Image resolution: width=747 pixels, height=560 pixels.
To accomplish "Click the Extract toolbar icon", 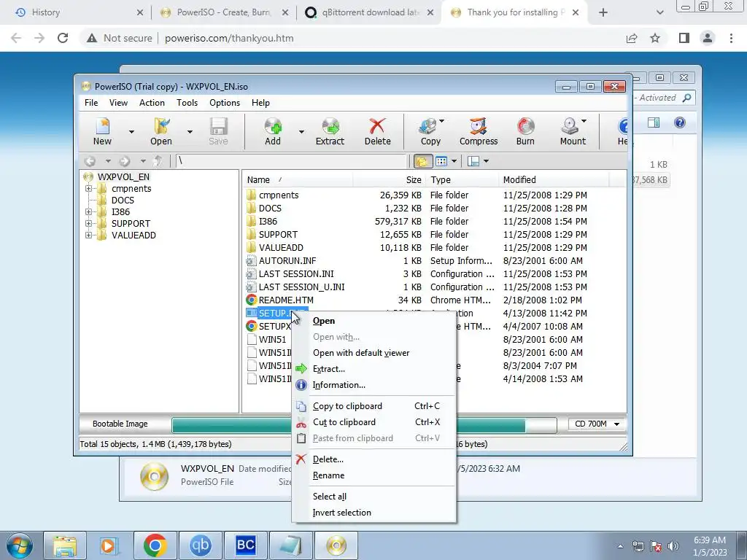I will pyautogui.click(x=330, y=127).
